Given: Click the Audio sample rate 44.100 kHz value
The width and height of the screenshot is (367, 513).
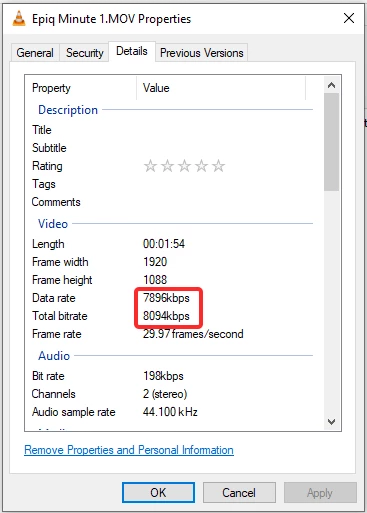Looking at the screenshot, I should coord(170,412).
